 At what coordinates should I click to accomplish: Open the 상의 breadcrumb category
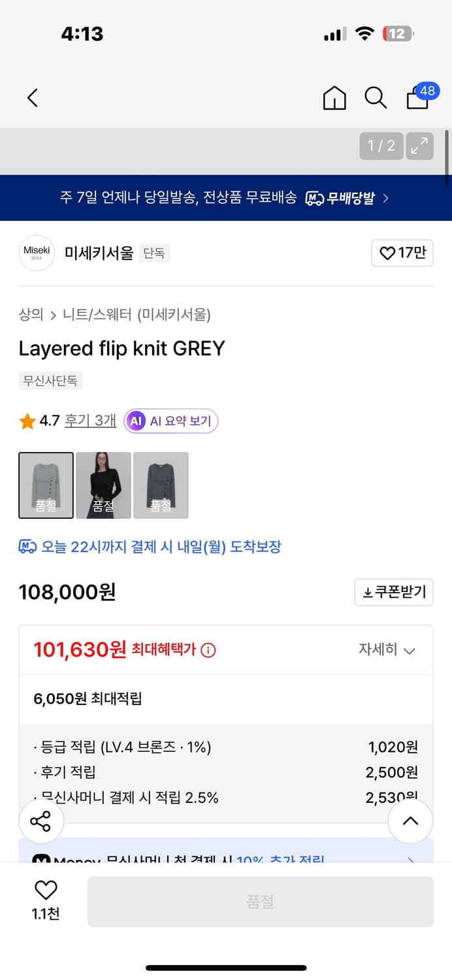28,314
